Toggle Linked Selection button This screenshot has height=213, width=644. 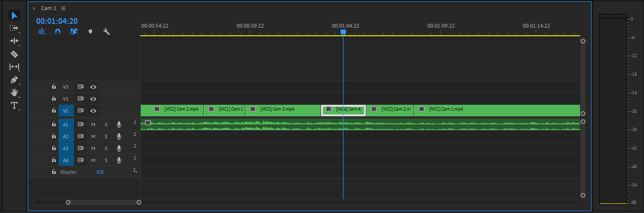[x=73, y=31]
